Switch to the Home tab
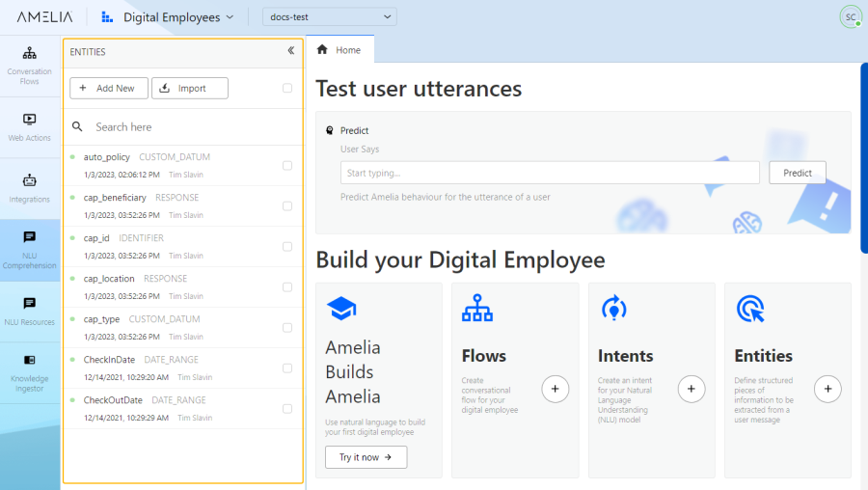Viewport: 868px width, 490px height. coord(339,50)
